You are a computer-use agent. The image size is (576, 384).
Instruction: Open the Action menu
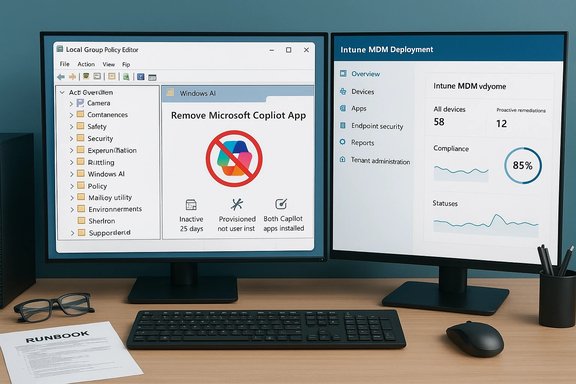click(x=86, y=64)
